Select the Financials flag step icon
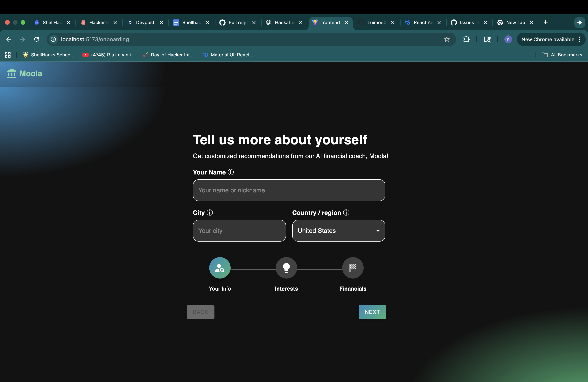The image size is (588, 382). pos(353,268)
